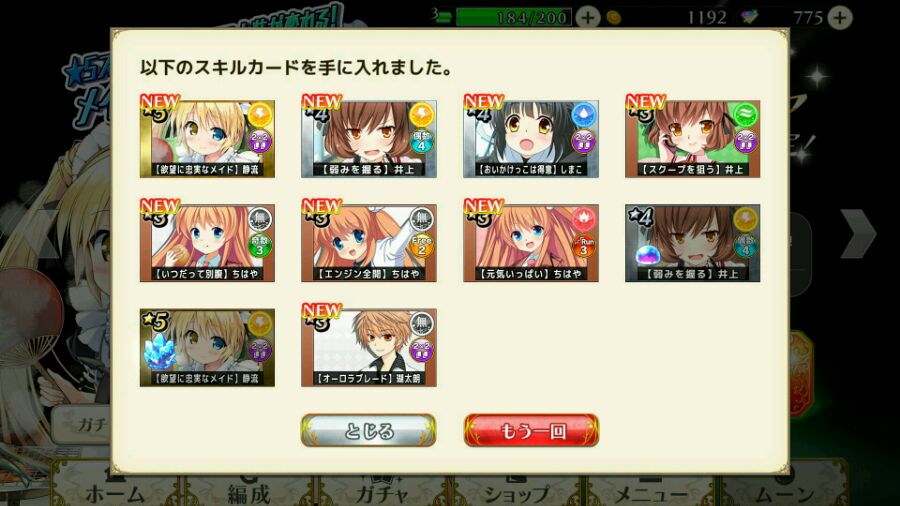
Task: Open the ガチャ tab in the bottom bar
Action: coord(382,491)
